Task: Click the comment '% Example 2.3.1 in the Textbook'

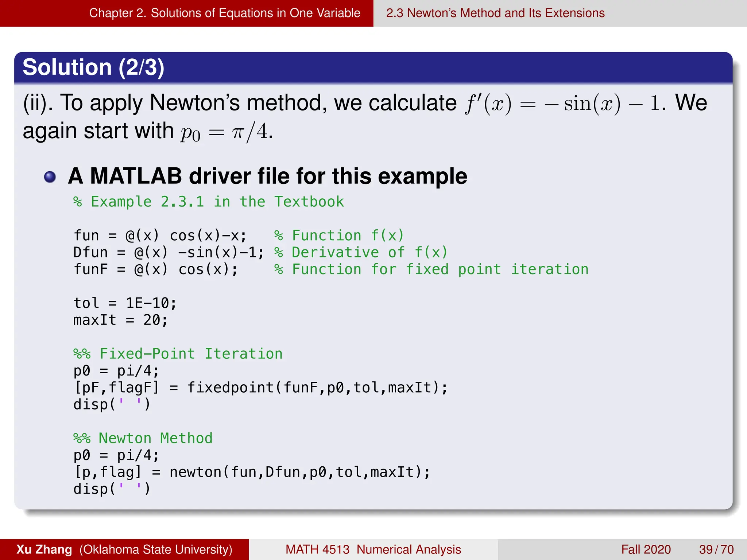Action: 209,202
